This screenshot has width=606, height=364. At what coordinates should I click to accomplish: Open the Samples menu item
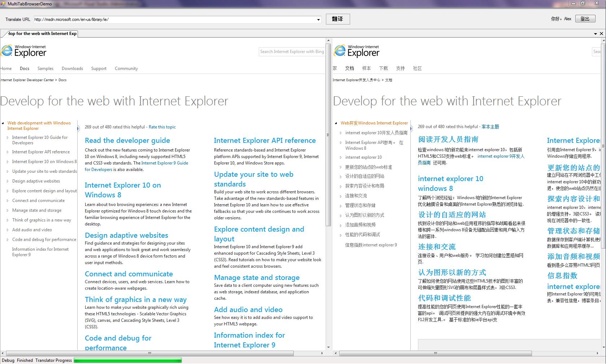45,69
